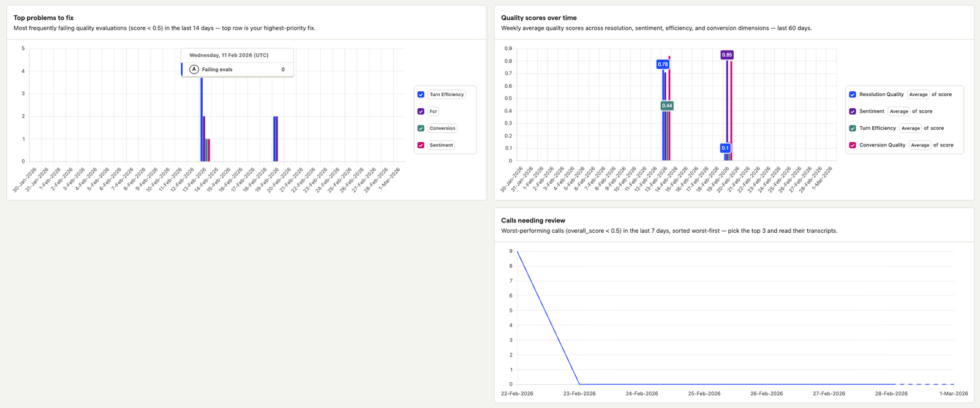Viewport: 980px width, 408px height.
Task: Click the Turn Efficiency label in Quality scores legend
Action: click(x=877, y=129)
